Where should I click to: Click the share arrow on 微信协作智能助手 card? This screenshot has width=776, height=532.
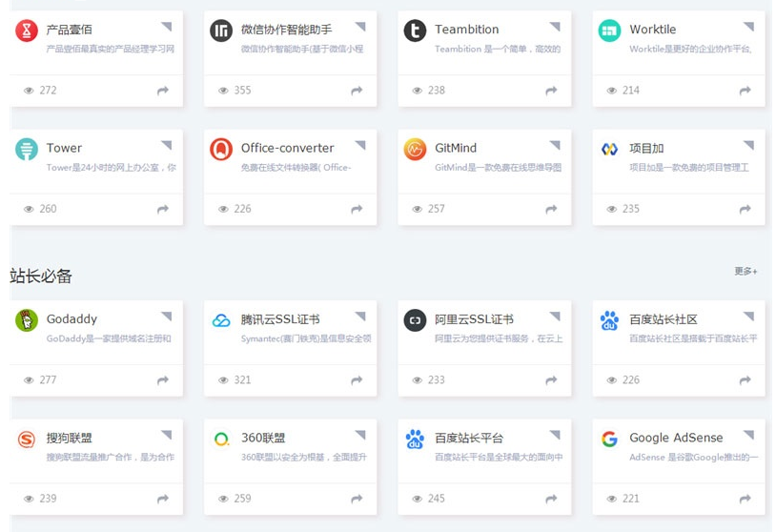(x=357, y=91)
